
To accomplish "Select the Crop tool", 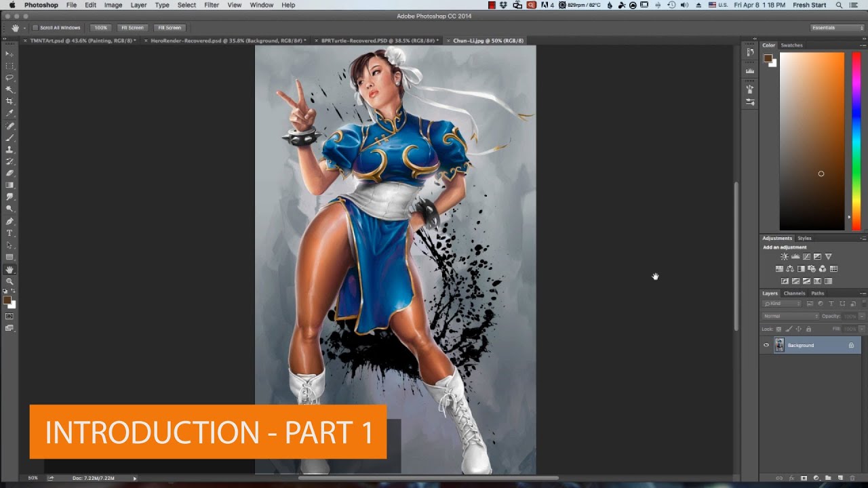I will (x=9, y=101).
